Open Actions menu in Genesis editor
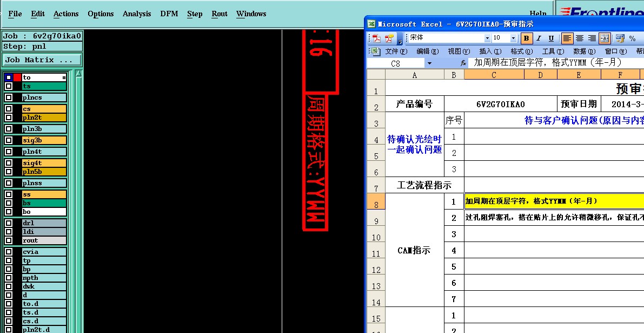The width and height of the screenshot is (644, 333). [66, 14]
